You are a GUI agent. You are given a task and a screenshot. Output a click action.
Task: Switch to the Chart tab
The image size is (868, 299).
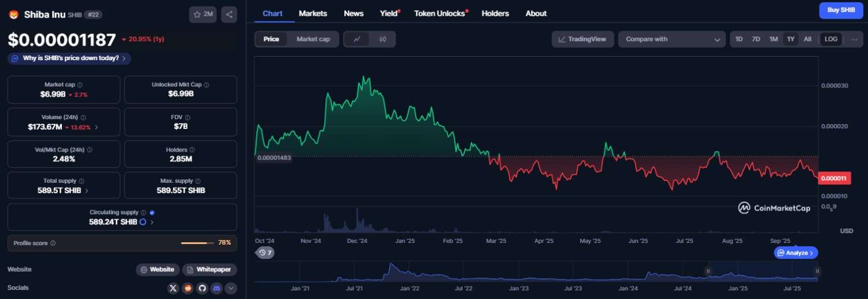point(273,13)
